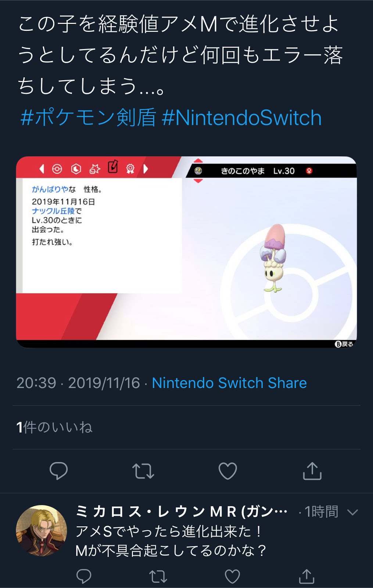The width and height of the screenshot is (373, 588).
Task: Open the reply's chevron options menu
Action: pyautogui.click(x=352, y=512)
